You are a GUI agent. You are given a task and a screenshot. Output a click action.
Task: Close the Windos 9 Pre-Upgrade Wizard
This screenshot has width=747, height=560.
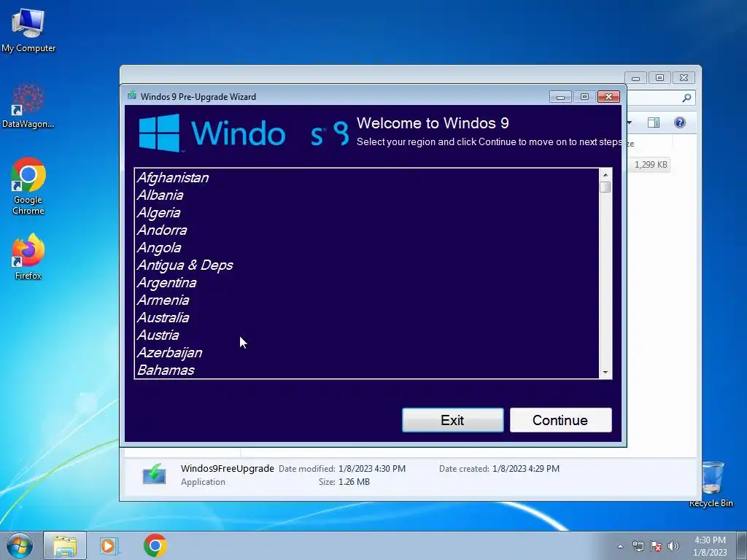point(608,97)
